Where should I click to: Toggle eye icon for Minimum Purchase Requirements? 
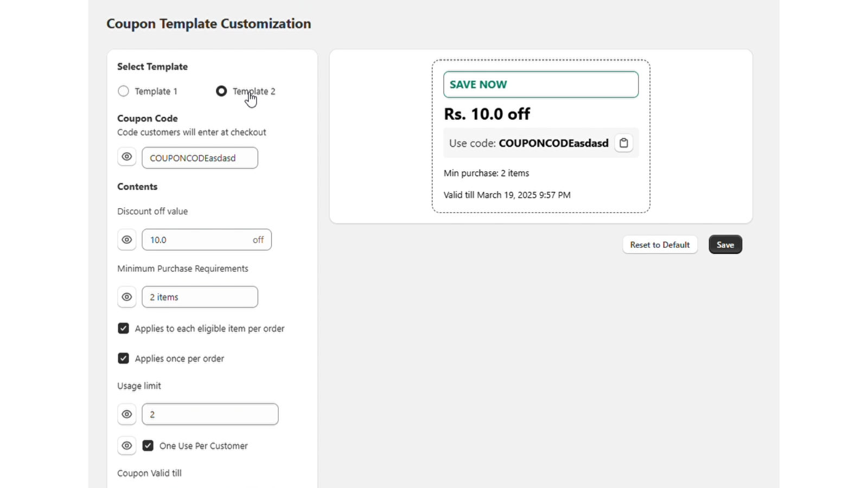pos(126,297)
